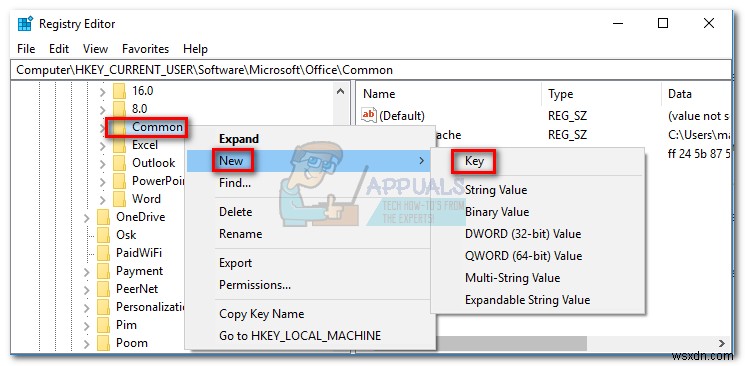Expand the Word key
Image resolution: width=745 pixels, height=366 pixels.
[x=103, y=199]
